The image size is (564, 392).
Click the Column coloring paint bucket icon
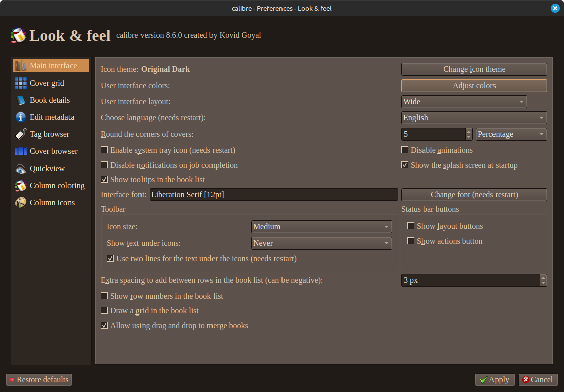(x=21, y=185)
